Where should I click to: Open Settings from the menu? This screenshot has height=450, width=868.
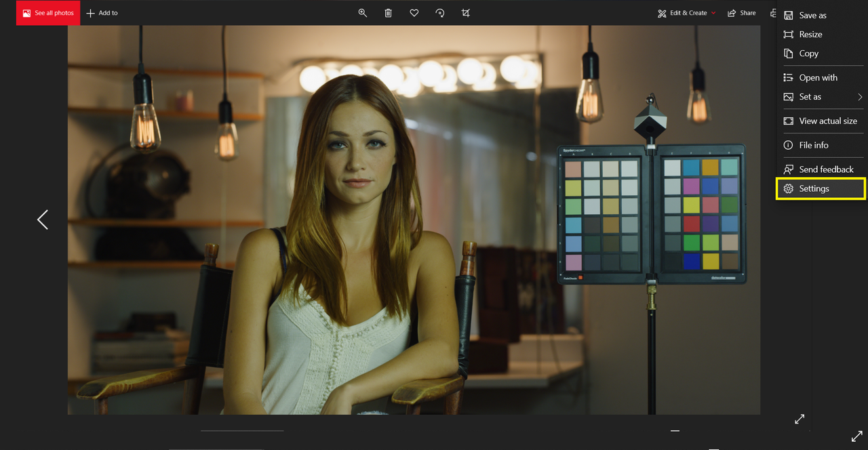point(821,188)
